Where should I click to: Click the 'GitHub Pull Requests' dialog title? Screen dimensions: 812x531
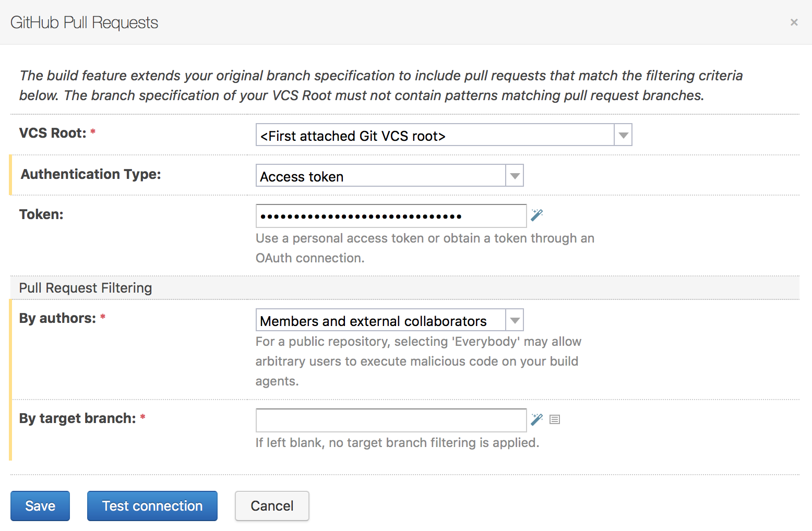[84, 22]
